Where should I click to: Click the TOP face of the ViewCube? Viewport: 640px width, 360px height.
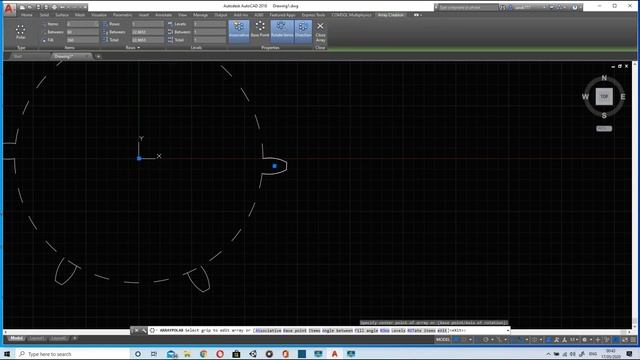click(x=604, y=97)
